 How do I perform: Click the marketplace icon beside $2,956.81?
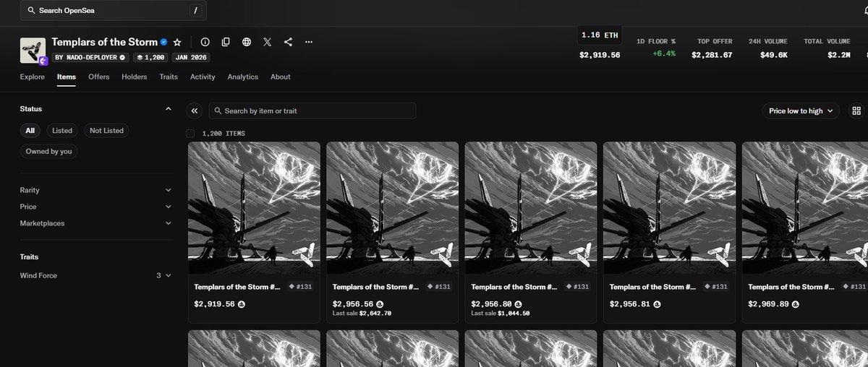(x=657, y=304)
